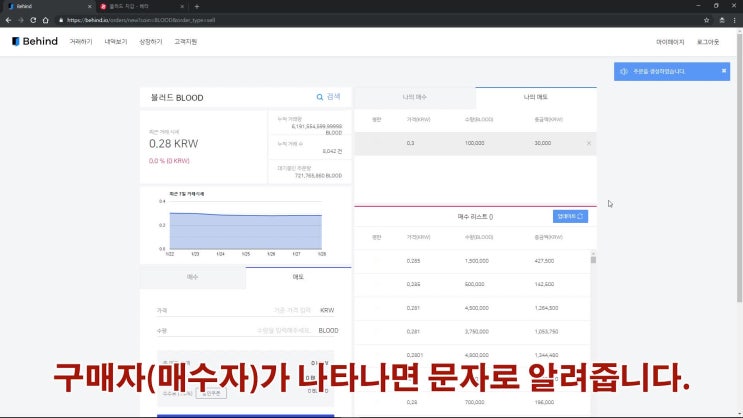
Task: Select buy list row with 3,750,000 quantity
Action: (472, 332)
